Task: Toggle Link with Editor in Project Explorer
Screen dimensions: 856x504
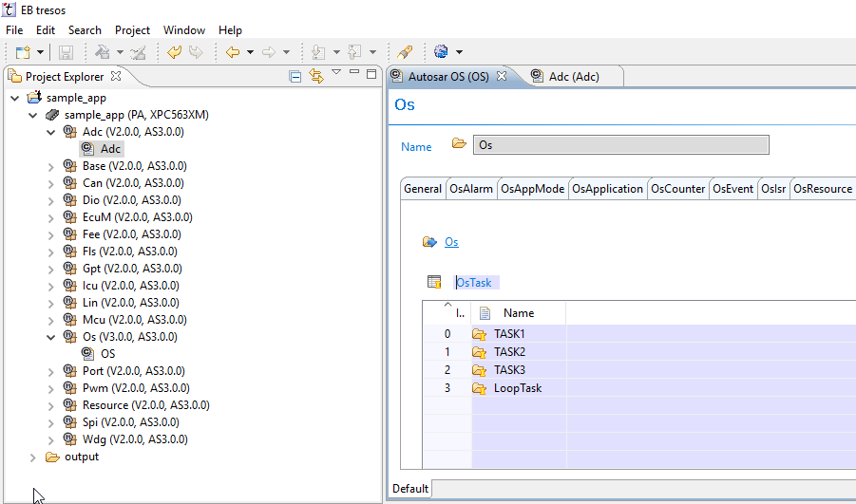Action: pyautogui.click(x=316, y=76)
